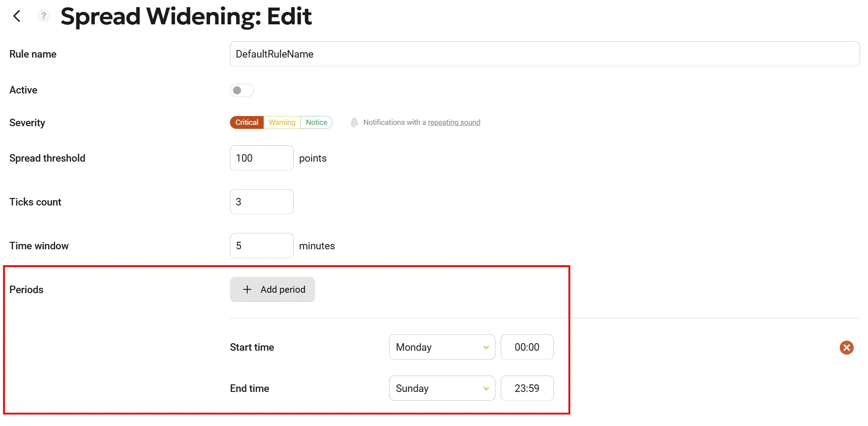Viewport: 868px width, 426px height.
Task: Select Warning severity level
Action: pyautogui.click(x=282, y=123)
